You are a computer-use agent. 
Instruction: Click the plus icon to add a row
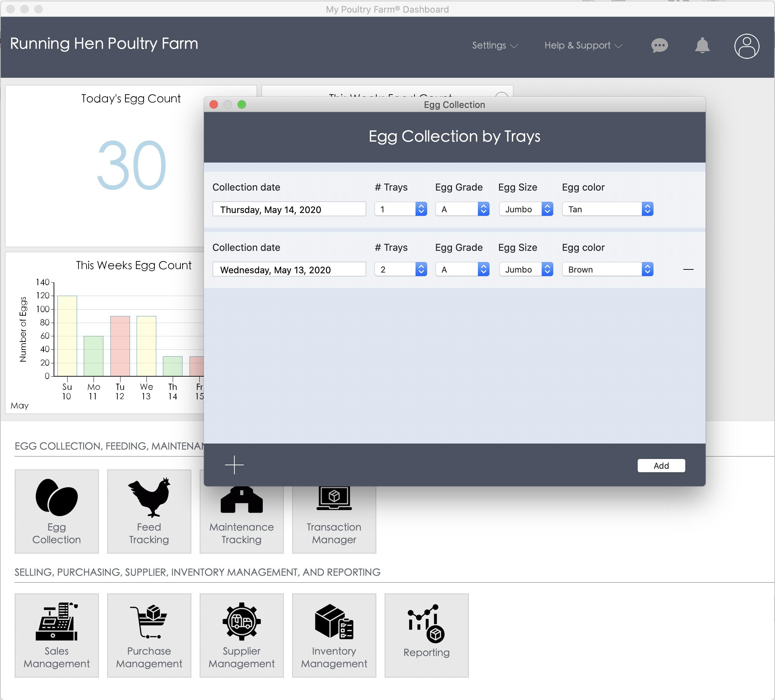[x=234, y=465]
